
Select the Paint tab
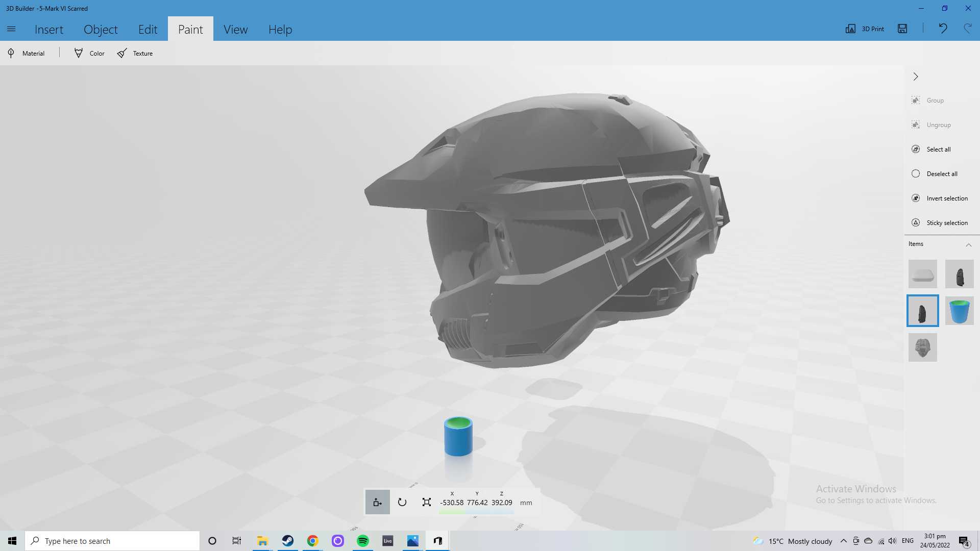tap(190, 29)
